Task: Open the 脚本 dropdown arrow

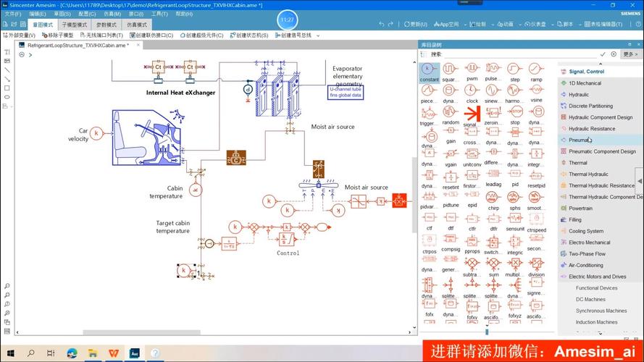Action: pos(580,25)
